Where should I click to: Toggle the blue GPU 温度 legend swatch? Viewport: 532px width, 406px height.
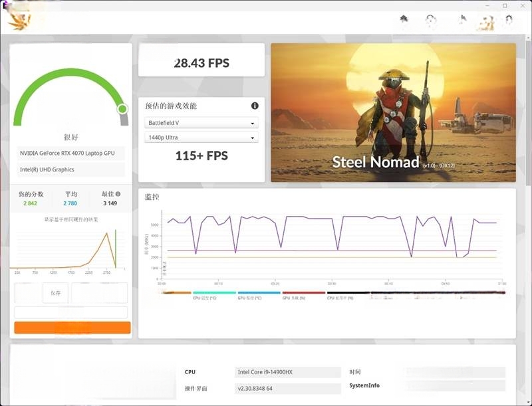[x=259, y=292]
